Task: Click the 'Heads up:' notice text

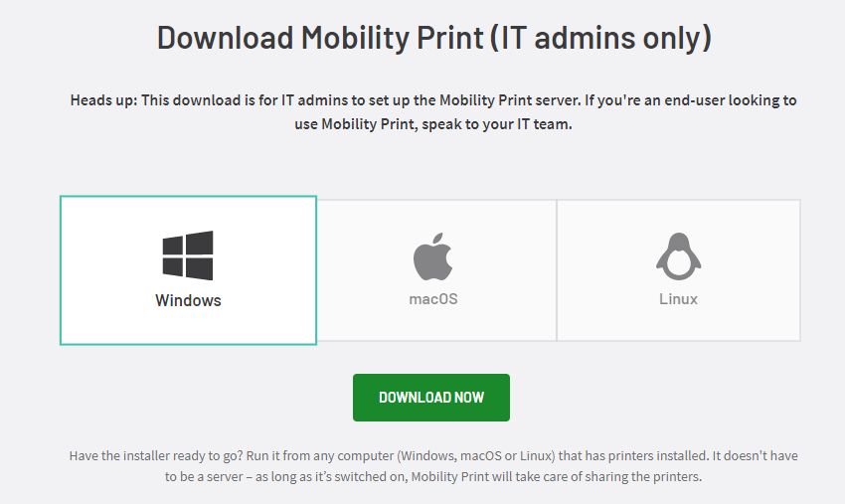Action: pos(103,100)
